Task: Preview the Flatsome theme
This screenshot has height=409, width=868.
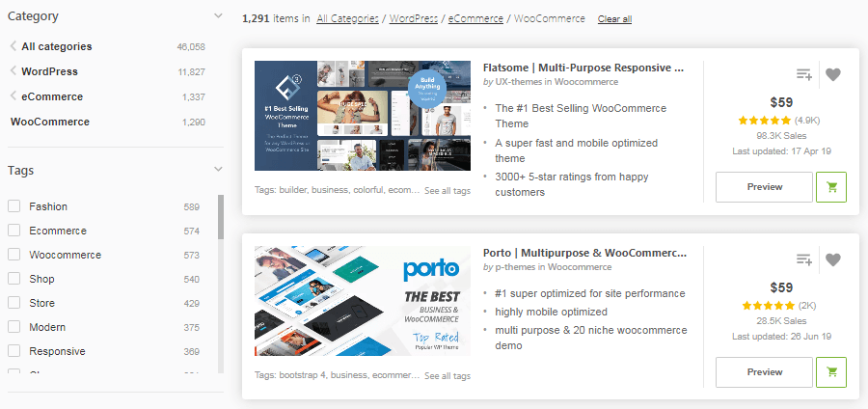Action: [764, 187]
